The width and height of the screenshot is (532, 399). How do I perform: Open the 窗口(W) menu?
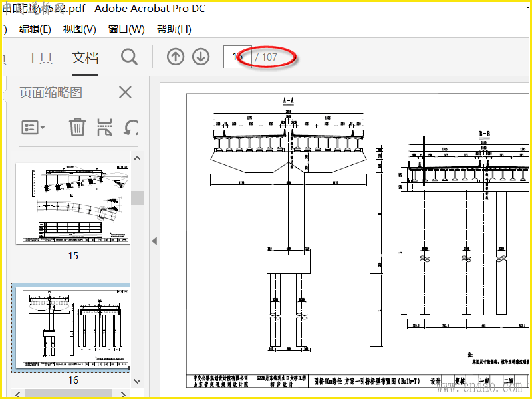click(126, 29)
